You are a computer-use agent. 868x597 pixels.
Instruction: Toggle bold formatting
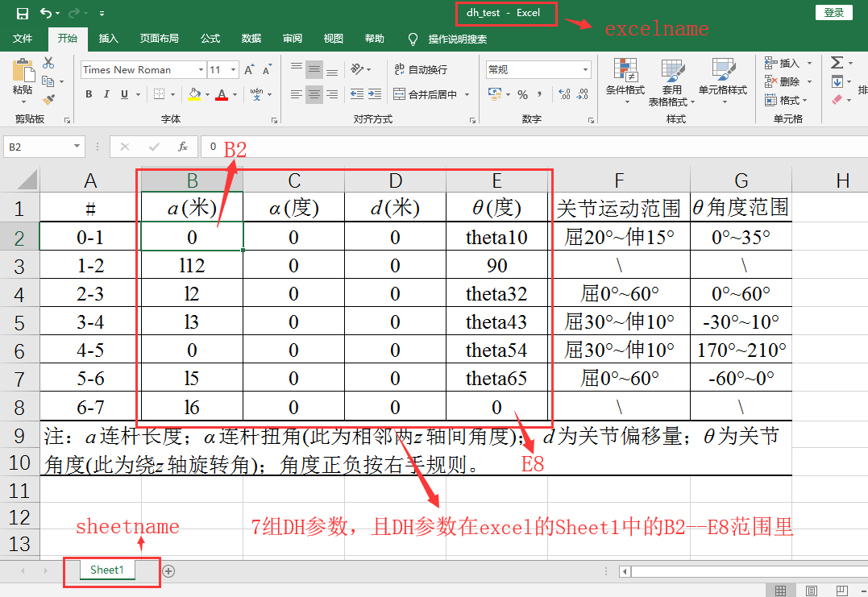(89, 93)
